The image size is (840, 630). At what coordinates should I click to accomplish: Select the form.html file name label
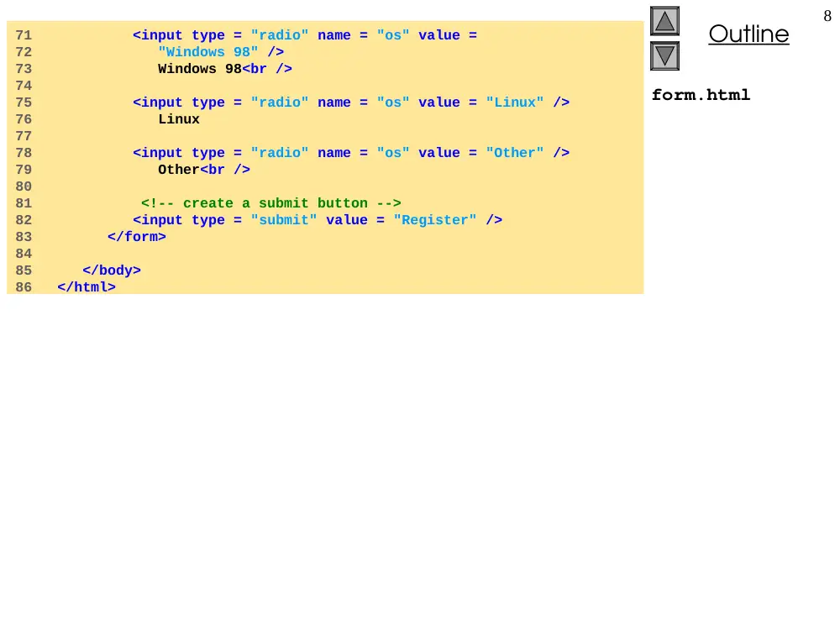click(701, 95)
